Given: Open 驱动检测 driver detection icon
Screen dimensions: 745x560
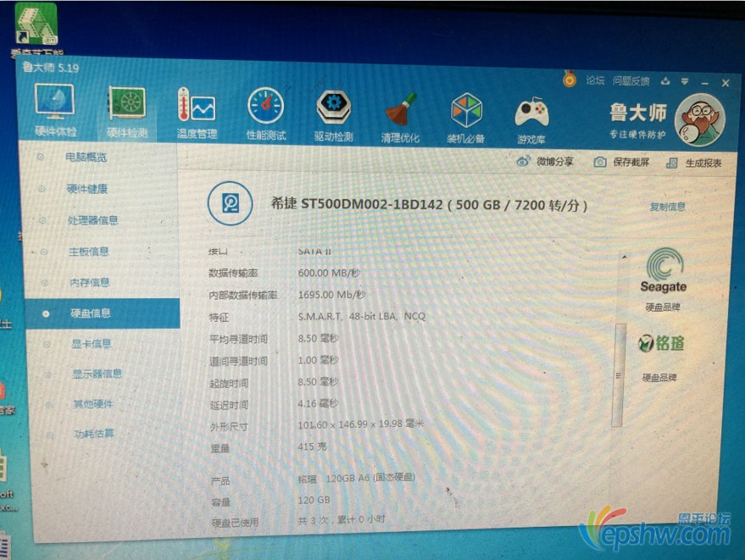Looking at the screenshot, I should point(334,116).
